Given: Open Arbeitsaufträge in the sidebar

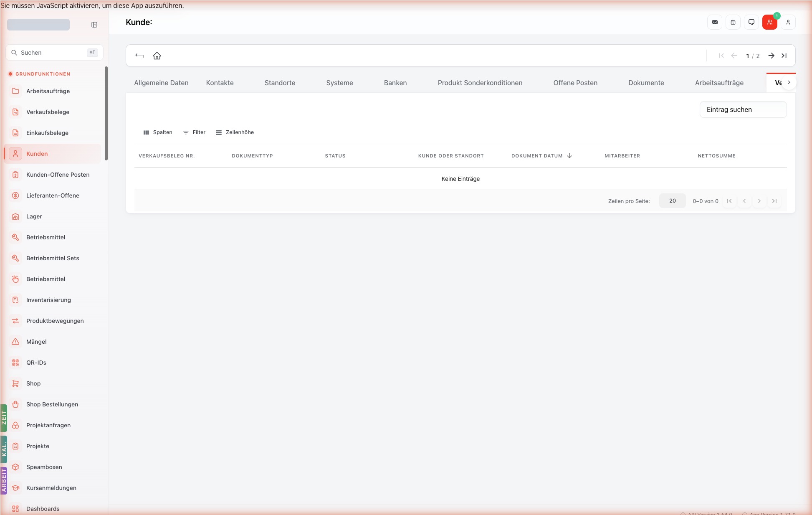Looking at the screenshot, I should tap(53, 91).
